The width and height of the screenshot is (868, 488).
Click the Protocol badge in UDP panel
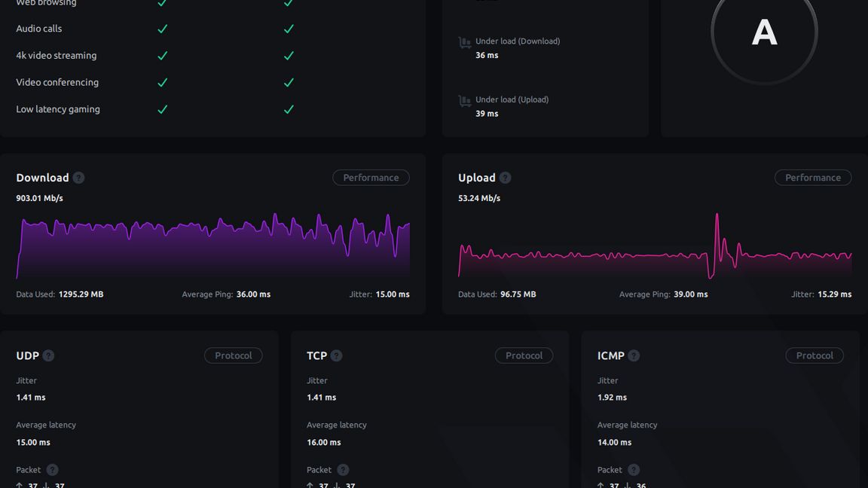[233, 355]
